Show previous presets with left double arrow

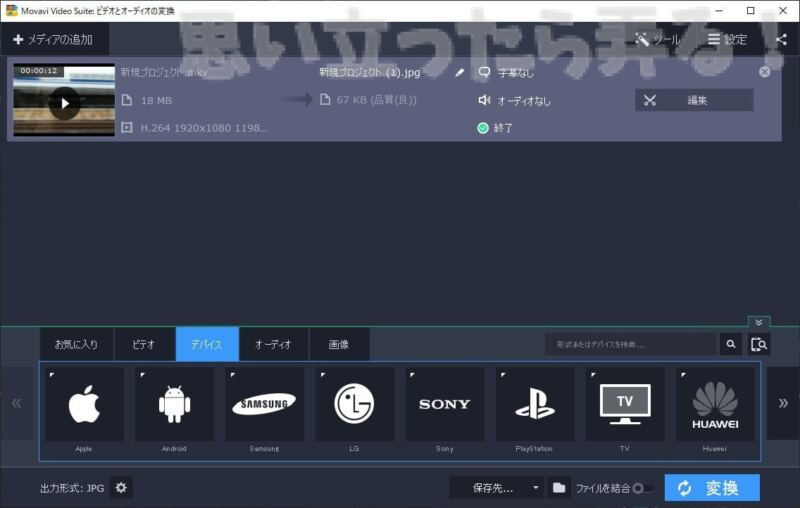[17, 403]
